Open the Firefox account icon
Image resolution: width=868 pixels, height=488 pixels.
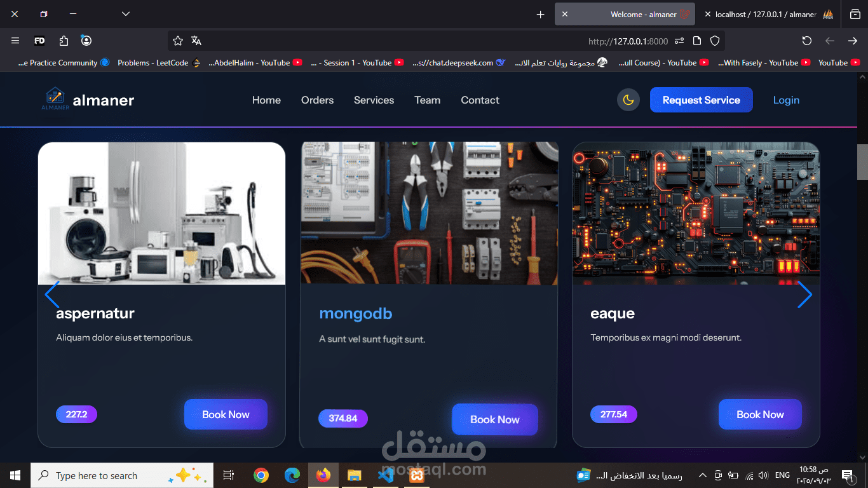(86, 41)
